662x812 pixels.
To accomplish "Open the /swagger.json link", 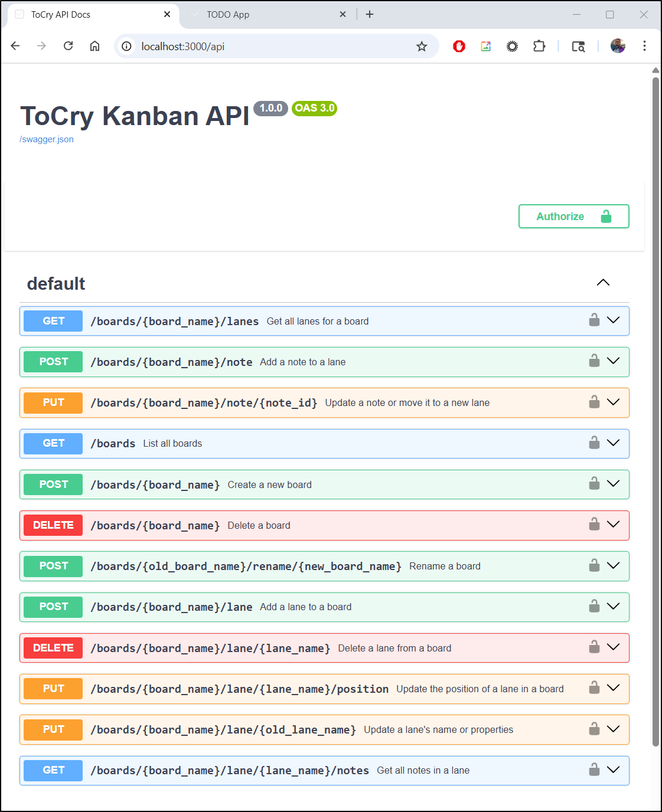I will (x=47, y=139).
